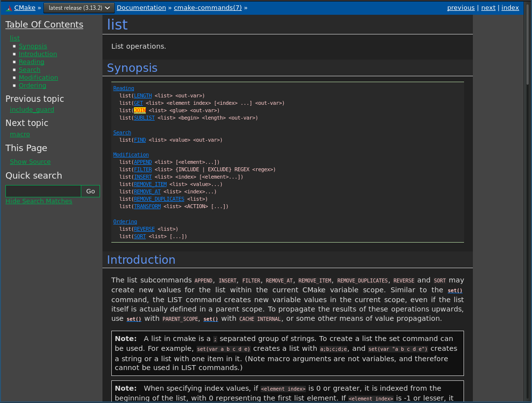Open the highlighted JOIN subcommand link
Screen dimensions: 532x403
point(140,111)
